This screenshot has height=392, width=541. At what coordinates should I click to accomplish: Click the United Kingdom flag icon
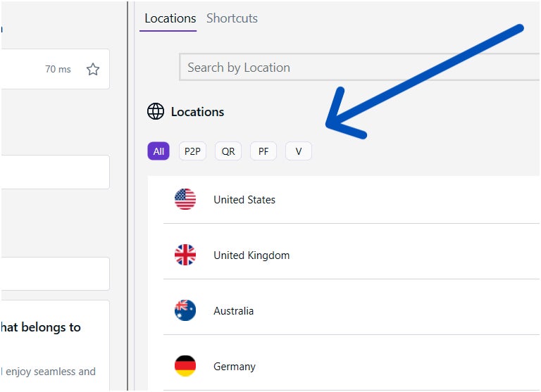185,255
